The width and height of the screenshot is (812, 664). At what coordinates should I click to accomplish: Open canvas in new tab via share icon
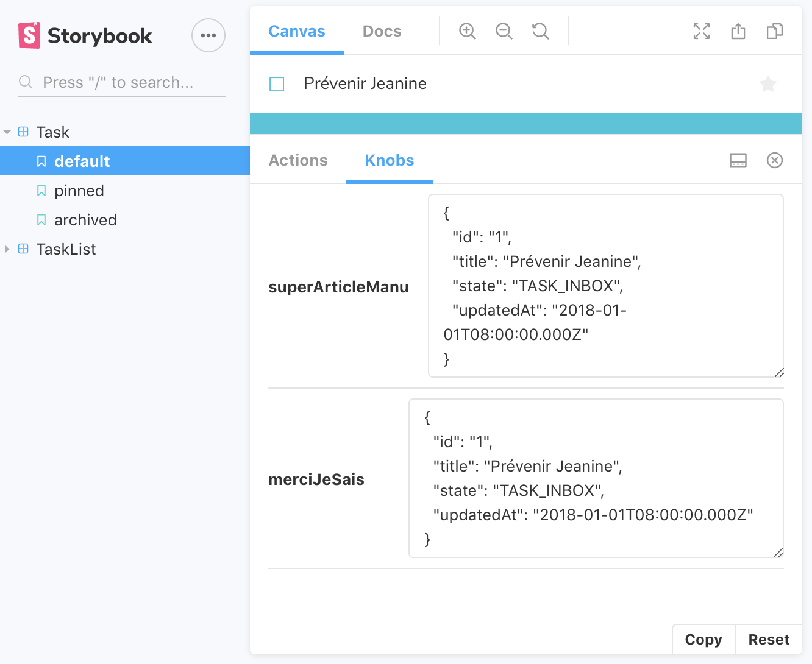tap(738, 31)
